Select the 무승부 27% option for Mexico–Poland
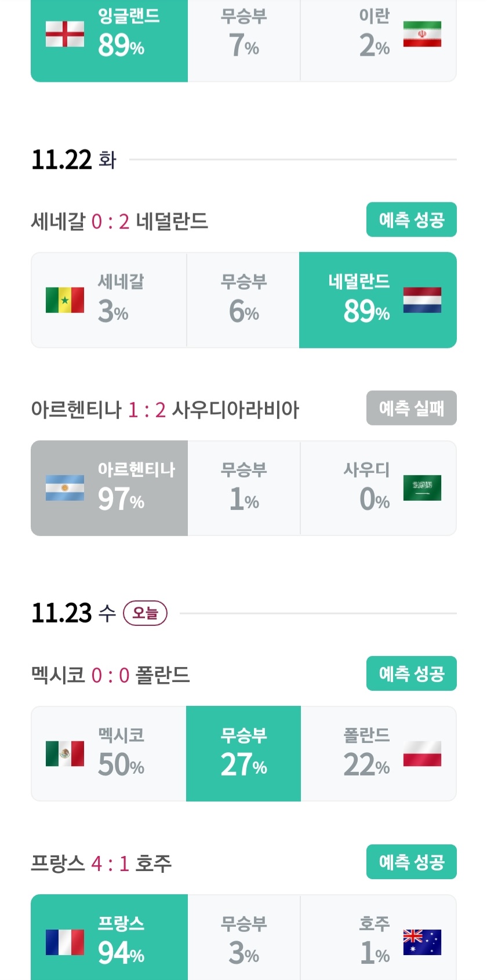Image resolution: width=487 pixels, height=980 pixels. pyautogui.click(x=244, y=753)
